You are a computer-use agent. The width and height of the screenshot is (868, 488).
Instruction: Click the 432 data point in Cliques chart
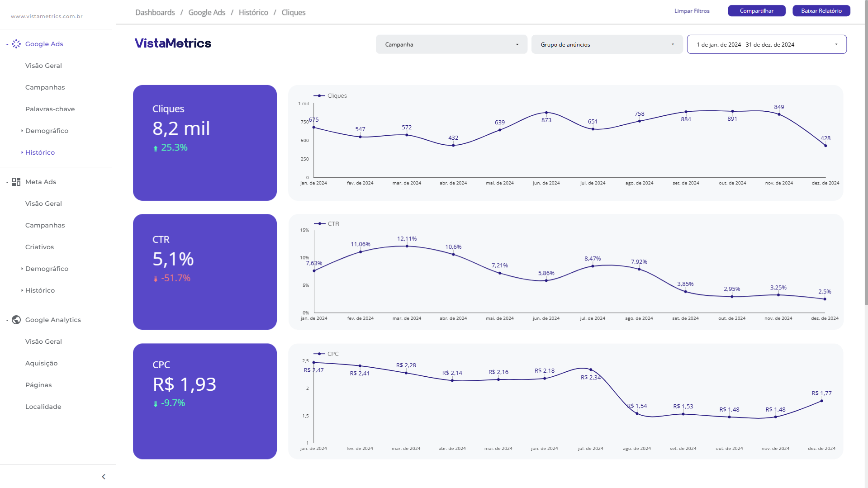pos(453,145)
